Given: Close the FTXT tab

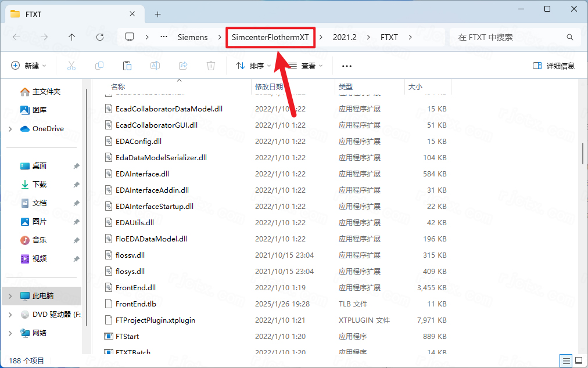Looking at the screenshot, I should 132,14.
